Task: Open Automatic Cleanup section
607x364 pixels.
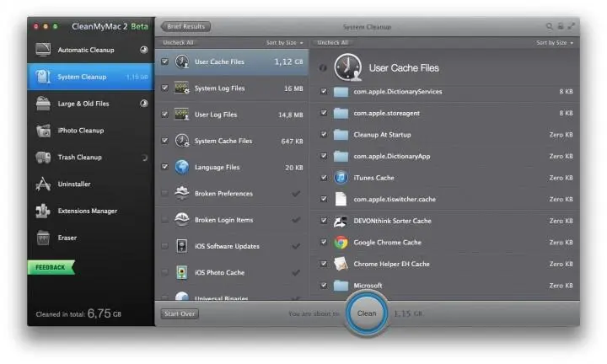Action: tap(91, 50)
